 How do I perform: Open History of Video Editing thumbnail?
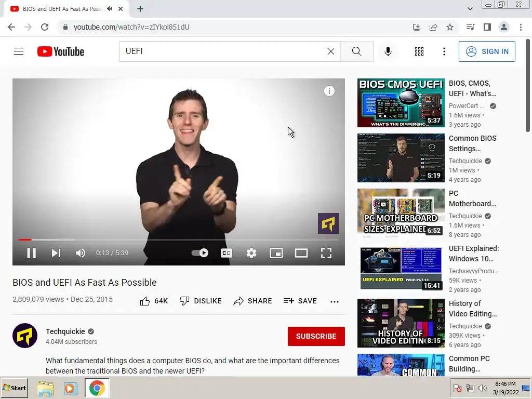click(401, 323)
